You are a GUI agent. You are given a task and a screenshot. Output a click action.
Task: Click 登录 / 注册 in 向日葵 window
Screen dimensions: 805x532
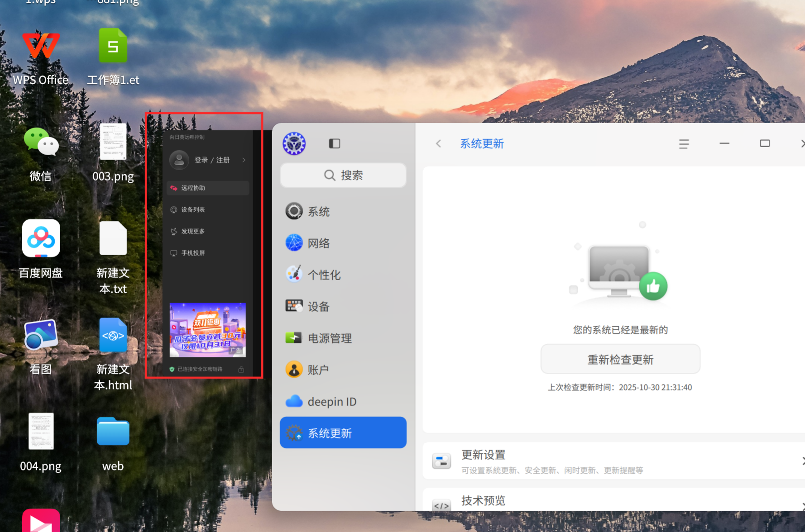pyautogui.click(x=212, y=160)
